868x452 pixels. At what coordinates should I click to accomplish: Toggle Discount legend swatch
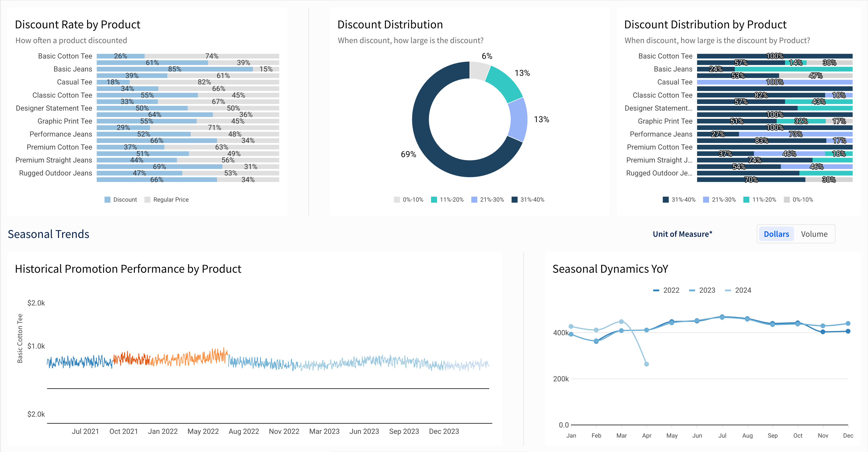click(108, 200)
